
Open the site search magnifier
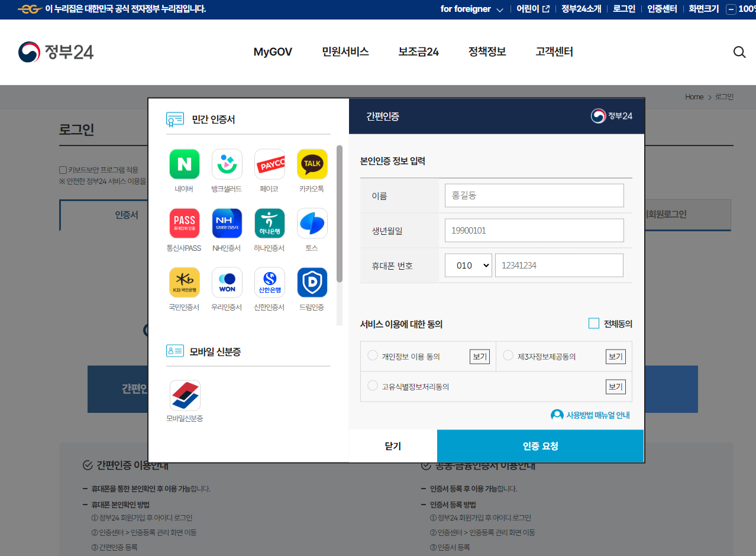(739, 52)
